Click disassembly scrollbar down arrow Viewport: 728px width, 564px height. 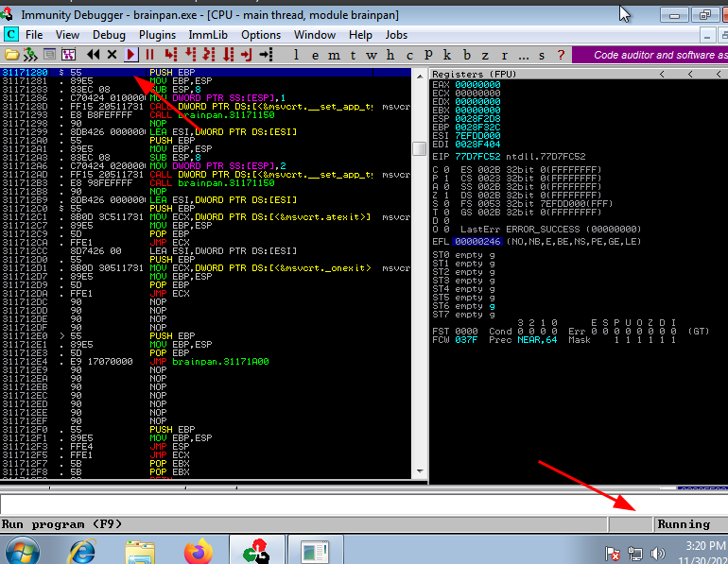420,471
